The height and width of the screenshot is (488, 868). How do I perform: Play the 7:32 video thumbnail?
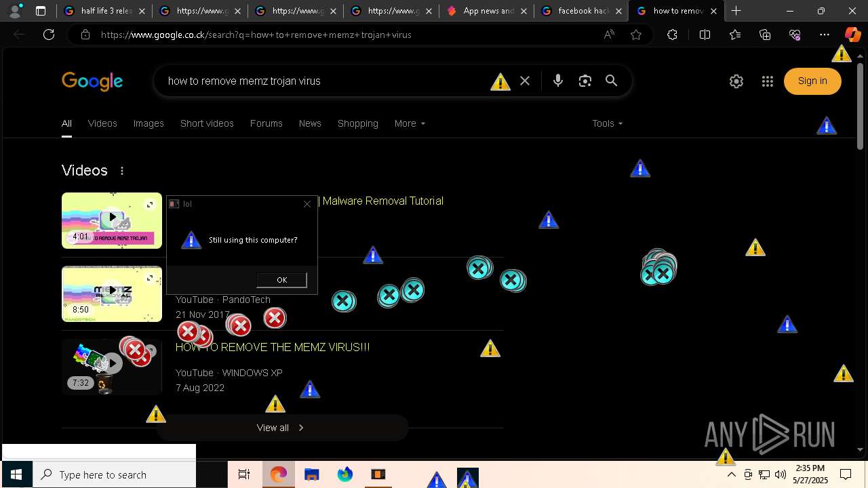click(112, 367)
